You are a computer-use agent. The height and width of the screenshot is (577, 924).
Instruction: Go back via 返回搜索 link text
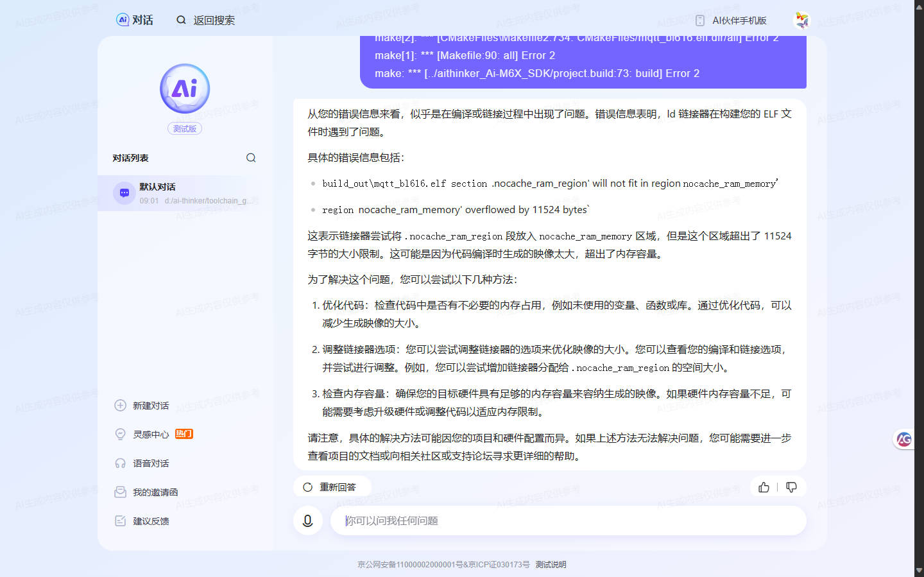(214, 21)
